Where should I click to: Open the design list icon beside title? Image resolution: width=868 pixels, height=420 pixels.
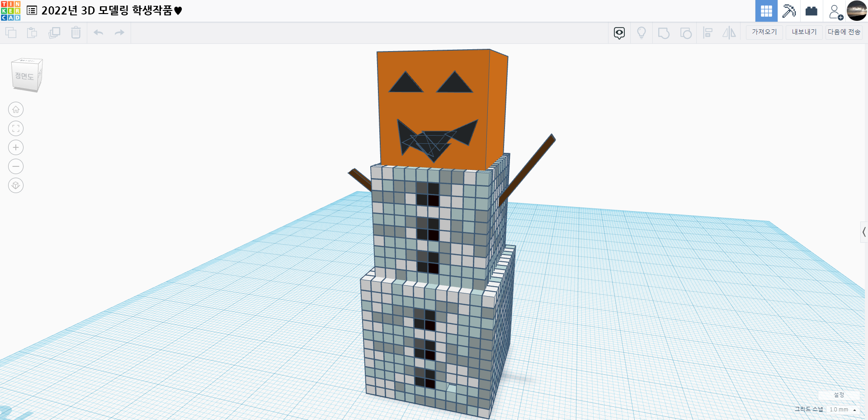pyautogui.click(x=32, y=10)
